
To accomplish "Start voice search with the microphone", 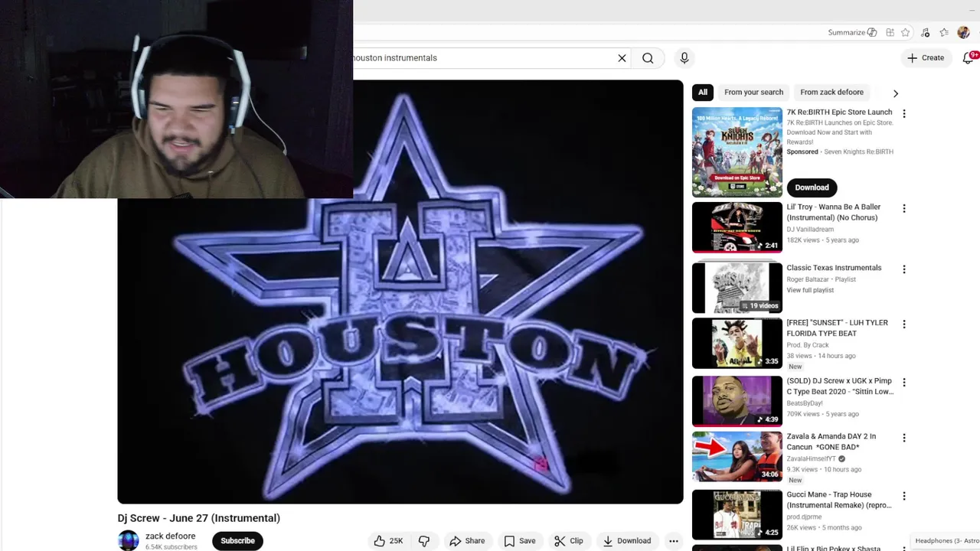I will pyautogui.click(x=684, y=58).
